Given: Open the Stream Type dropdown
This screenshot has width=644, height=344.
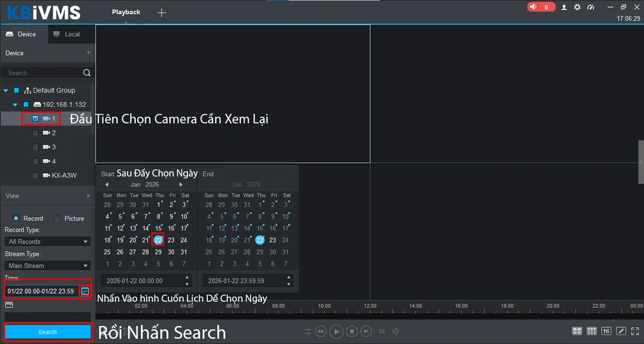Looking at the screenshot, I should click(x=48, y=265).
